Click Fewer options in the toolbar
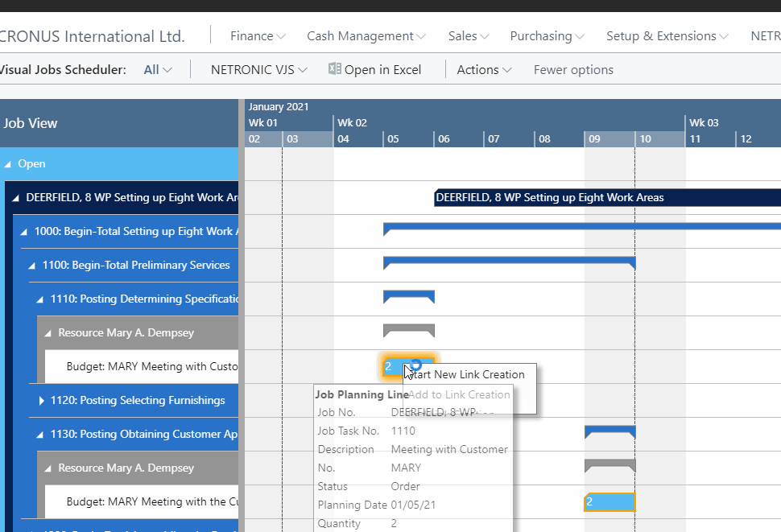781x532 pixels. [x=573, y=69]
